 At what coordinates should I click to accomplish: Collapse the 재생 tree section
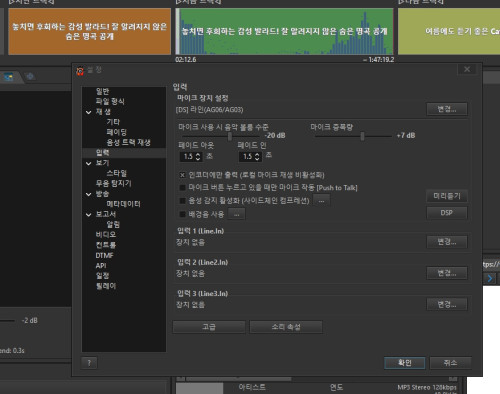(x=89, y=112)
